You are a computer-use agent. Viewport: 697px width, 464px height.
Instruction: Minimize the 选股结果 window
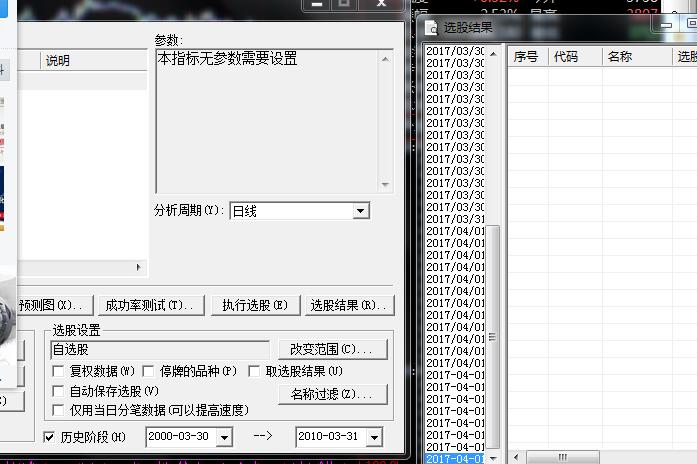coord(671,27)
